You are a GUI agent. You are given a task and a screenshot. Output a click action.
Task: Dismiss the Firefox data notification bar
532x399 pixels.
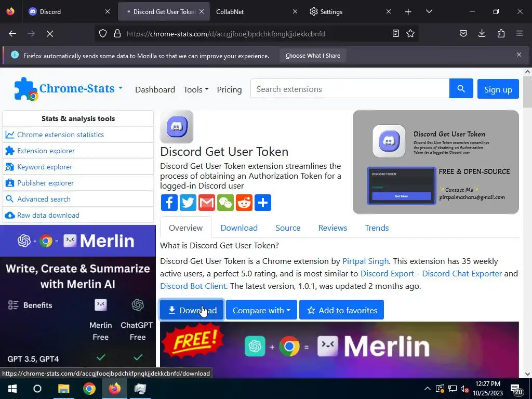coord(519,55)
